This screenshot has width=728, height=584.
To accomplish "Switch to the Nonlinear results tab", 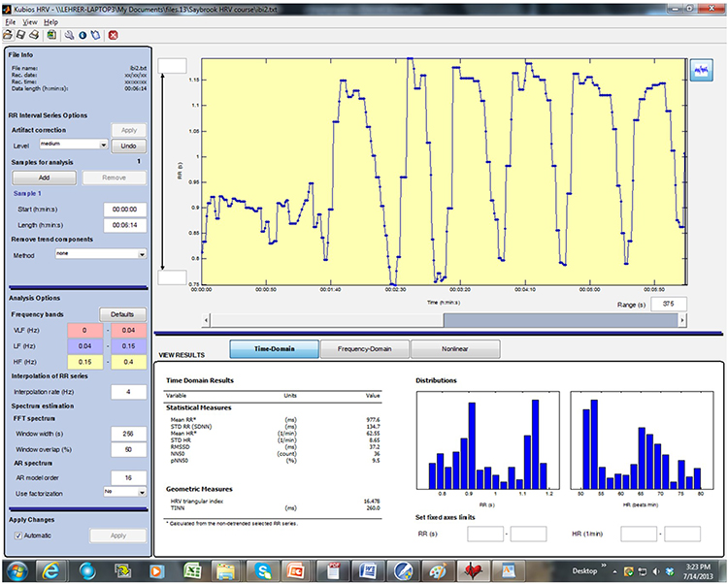I will 448,348.
